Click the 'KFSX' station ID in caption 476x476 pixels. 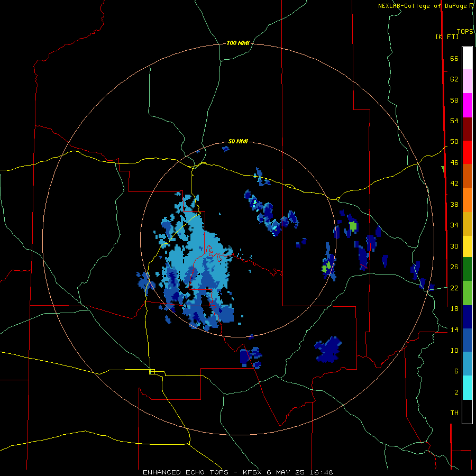point(252,472)
